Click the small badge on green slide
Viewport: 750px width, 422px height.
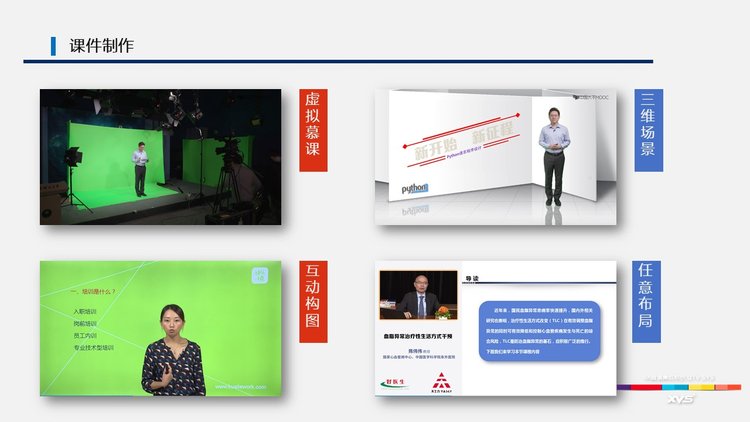[x=258, y=273]
